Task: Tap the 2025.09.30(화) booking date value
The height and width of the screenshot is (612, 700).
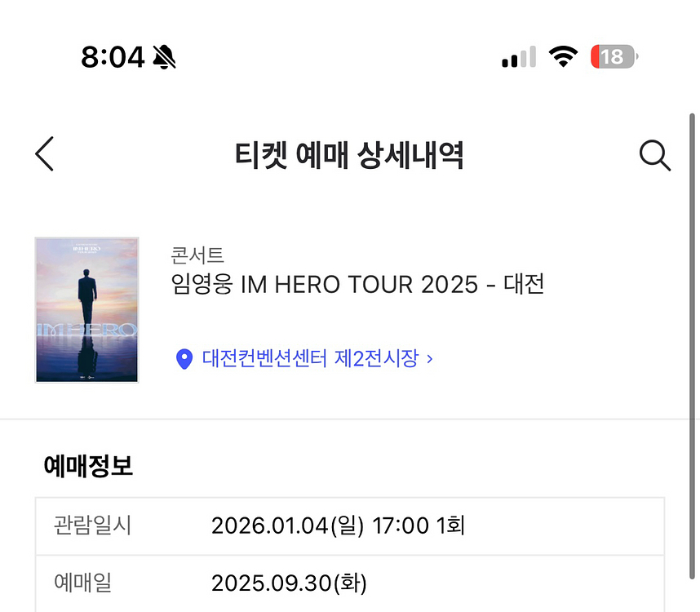Action: pos(289,583)
